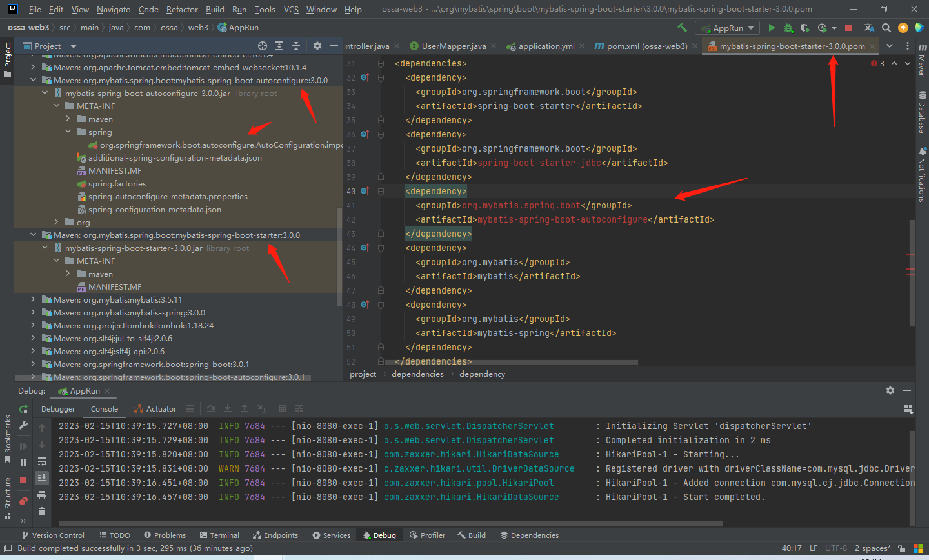Show hidden editor tabs dropdown chevron
Viewport: 929px width, 560px height.
point(890,46)
